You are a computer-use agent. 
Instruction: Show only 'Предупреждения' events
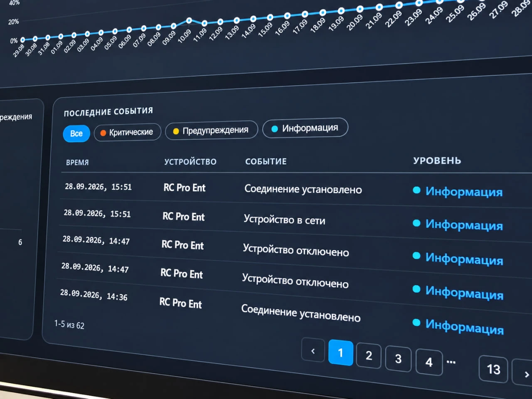click(212, 130)
